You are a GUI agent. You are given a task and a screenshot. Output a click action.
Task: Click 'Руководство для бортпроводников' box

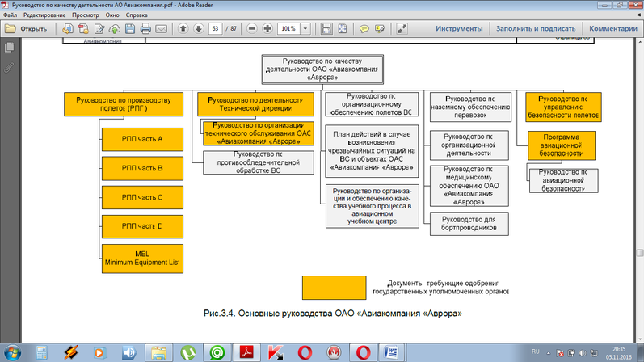(469, 224)
